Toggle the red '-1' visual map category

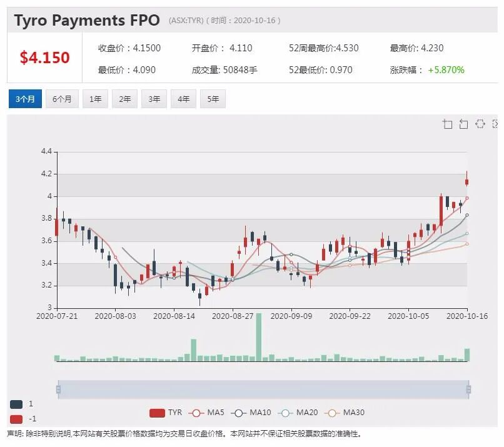[x=16, y=419]
